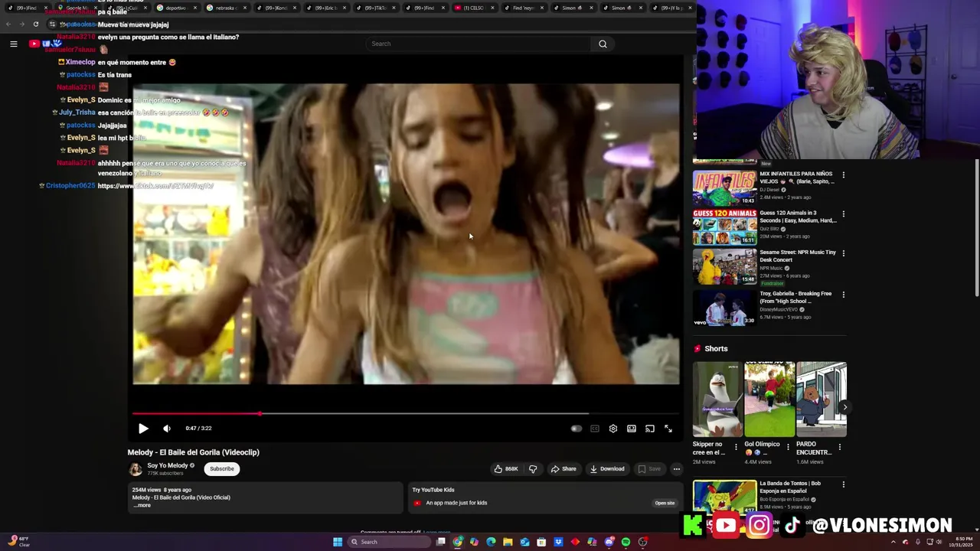Play the Melody video
This screenshot has height=551, width=980.
point(143,429)
